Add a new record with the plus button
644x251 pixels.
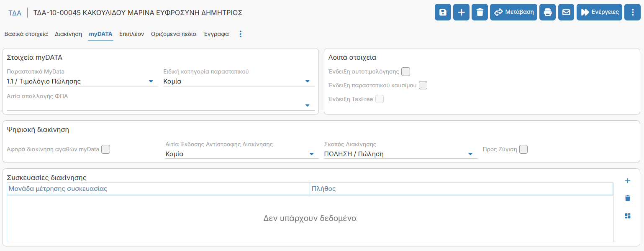(462, 12)
